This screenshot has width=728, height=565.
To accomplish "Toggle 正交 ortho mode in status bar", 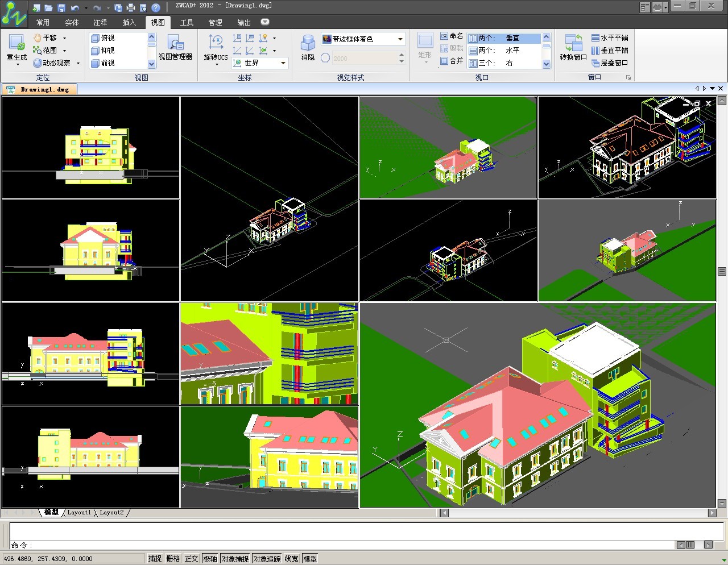I will click(191, 559).
